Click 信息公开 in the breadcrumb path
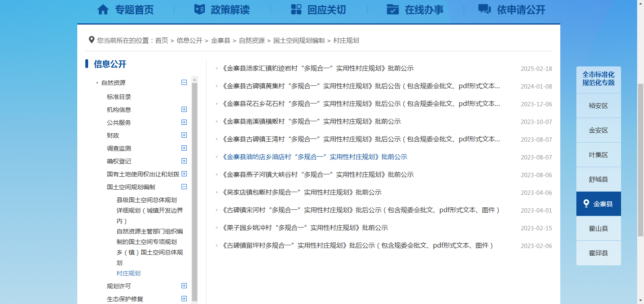This screenshot has width=644, height=304. tap(189, 41)
